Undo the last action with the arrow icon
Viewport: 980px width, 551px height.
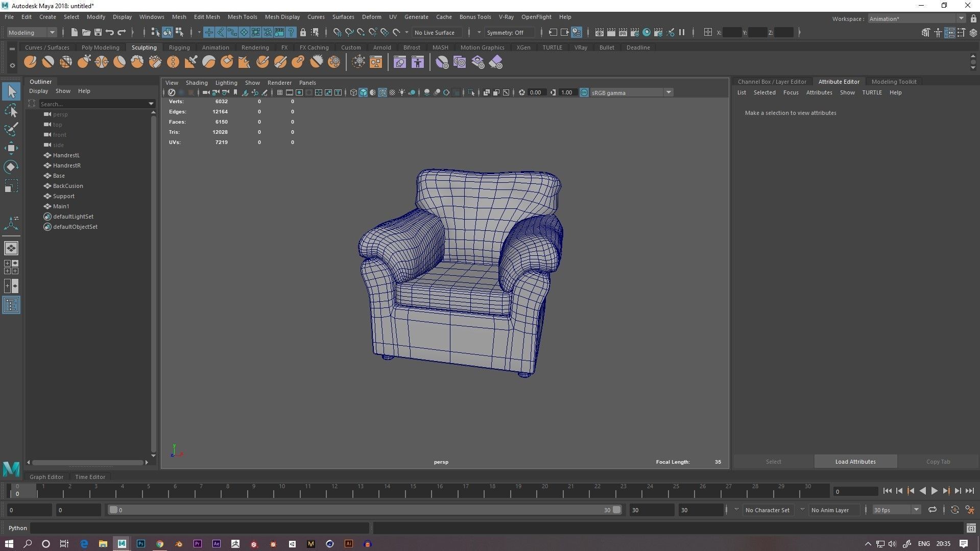(109, 32)
